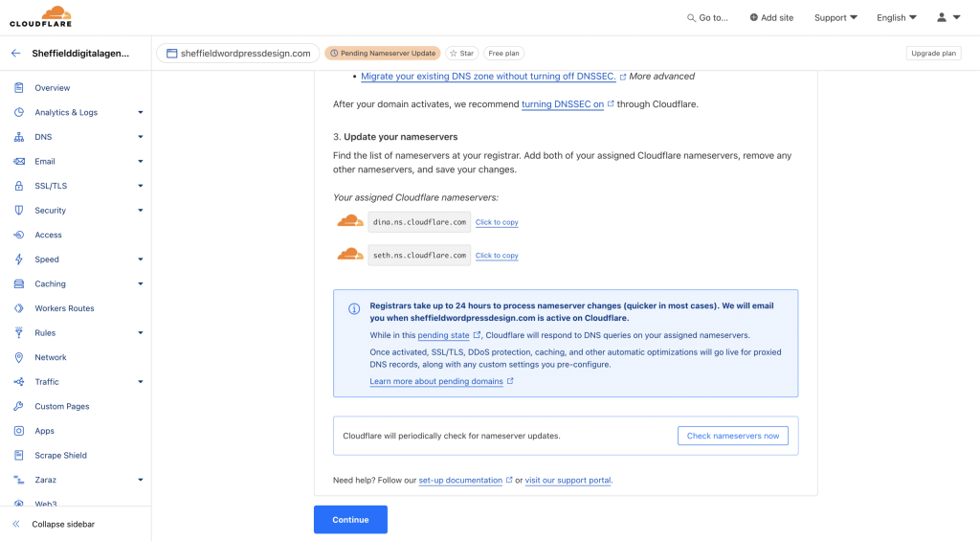Expand the Email submenu arrow
Screen dimensions: 980x541
[x=140, y=162]
